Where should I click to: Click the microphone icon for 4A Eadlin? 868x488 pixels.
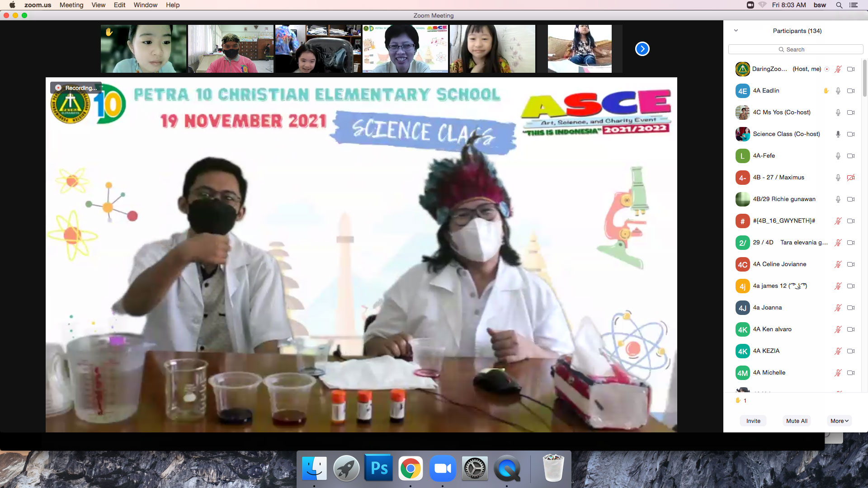click(x=838, y=91)
